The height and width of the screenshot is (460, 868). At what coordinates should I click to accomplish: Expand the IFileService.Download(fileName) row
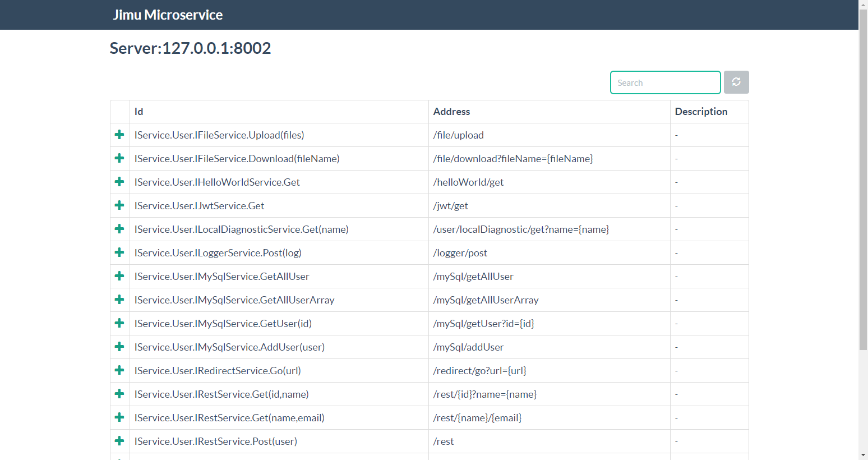119,158
